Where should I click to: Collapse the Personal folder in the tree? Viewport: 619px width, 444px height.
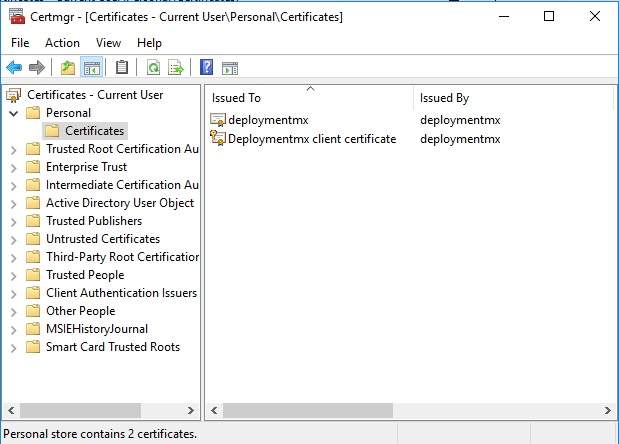click(13, 113)
